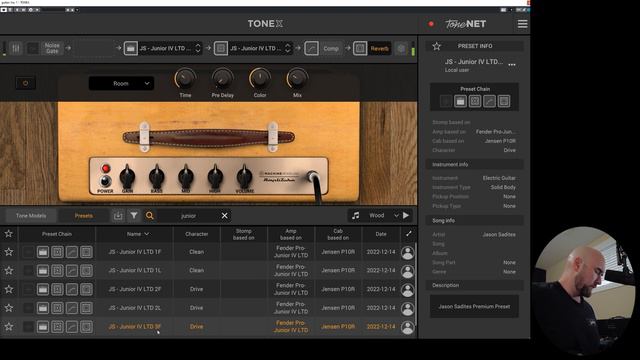Adjust the reverb Color knob

click(x=260, y=78)
